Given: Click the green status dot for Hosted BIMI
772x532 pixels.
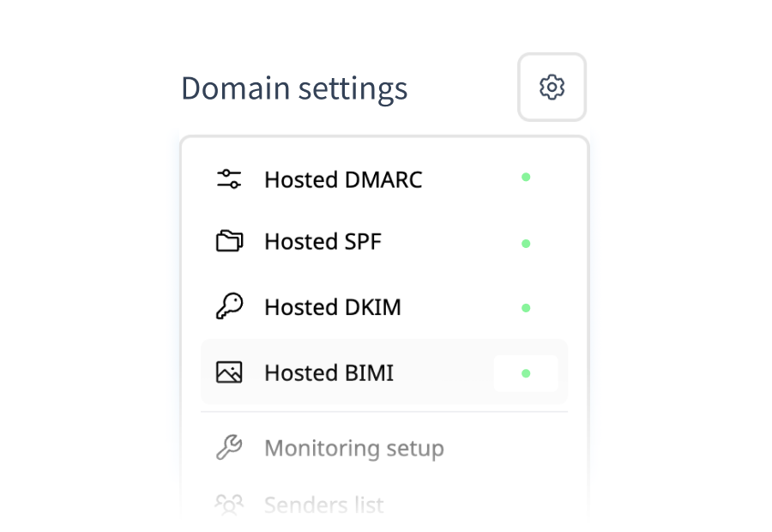Looking at the screenshot, I should tap(526, 373).
